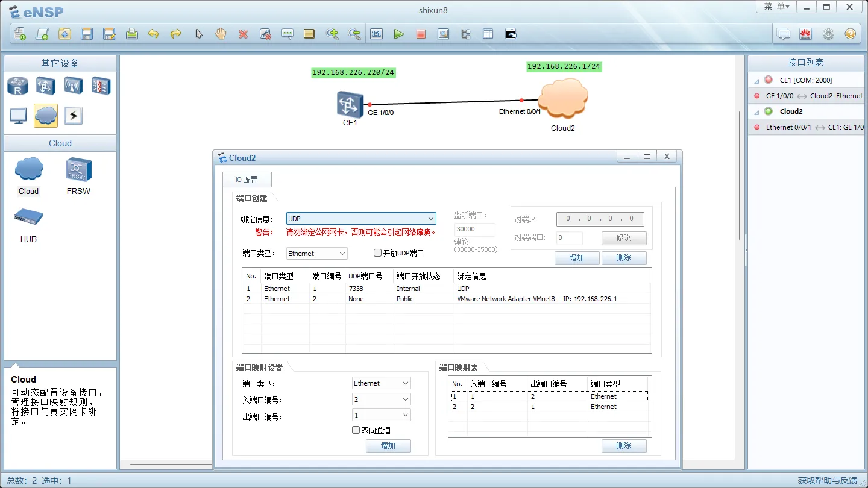Switch to the IO 配置 tab
The height and width of the screenshot is (488, 868).
coord(247,180)
